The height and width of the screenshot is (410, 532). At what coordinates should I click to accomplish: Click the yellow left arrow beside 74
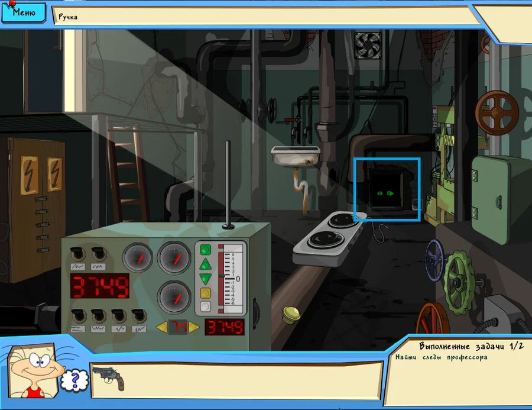click(x=161, y=327)
